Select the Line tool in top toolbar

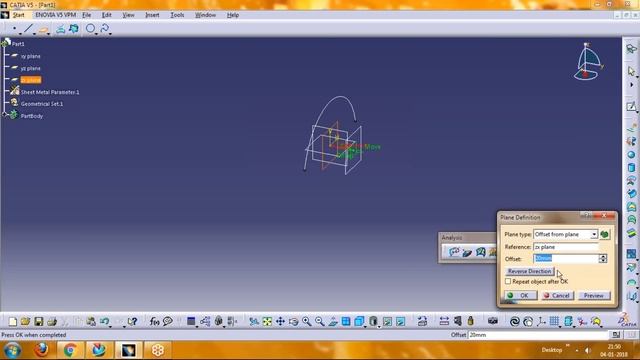(x=28, y=29)
